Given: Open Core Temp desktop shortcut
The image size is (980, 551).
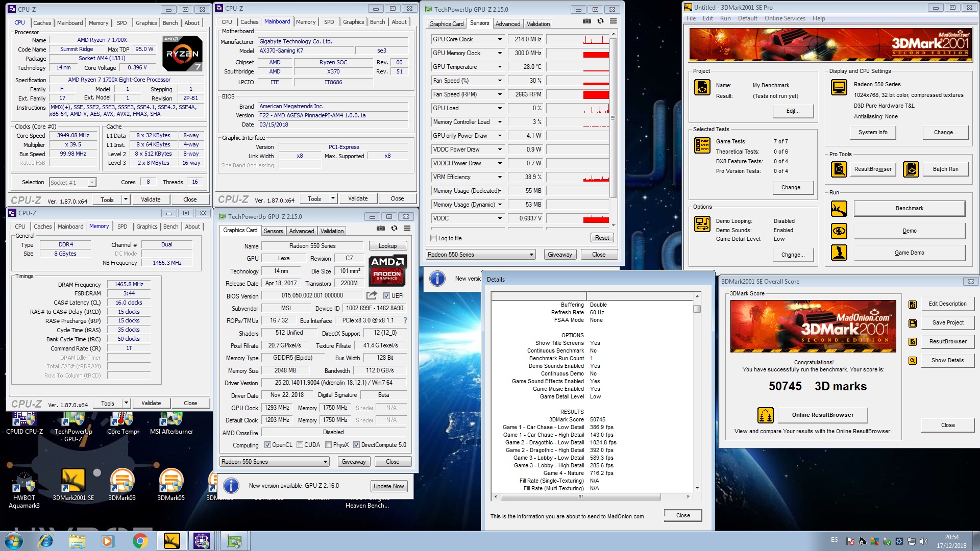Looking at the screenshot, I should click(122, 423).
